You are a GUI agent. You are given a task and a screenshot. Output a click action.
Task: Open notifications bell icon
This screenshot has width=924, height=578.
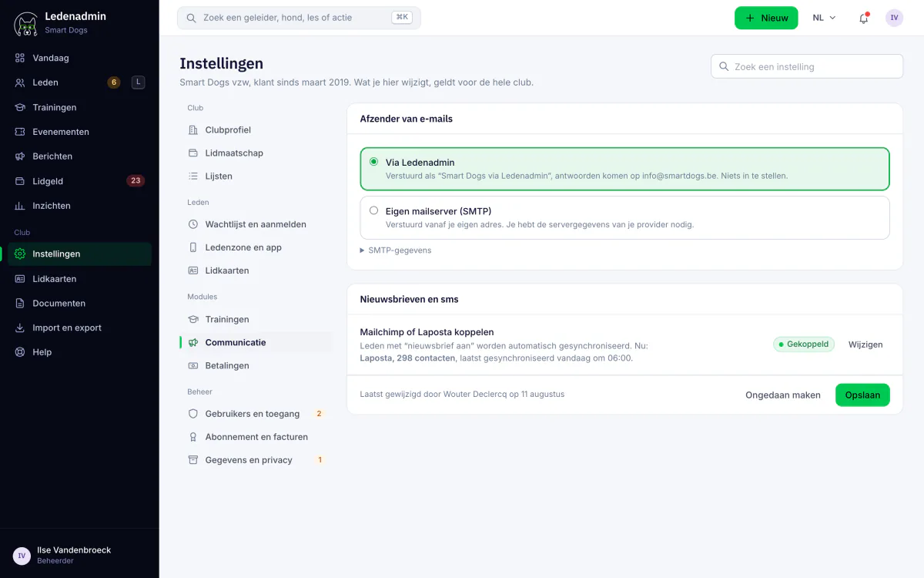click(x=864, y=18)
